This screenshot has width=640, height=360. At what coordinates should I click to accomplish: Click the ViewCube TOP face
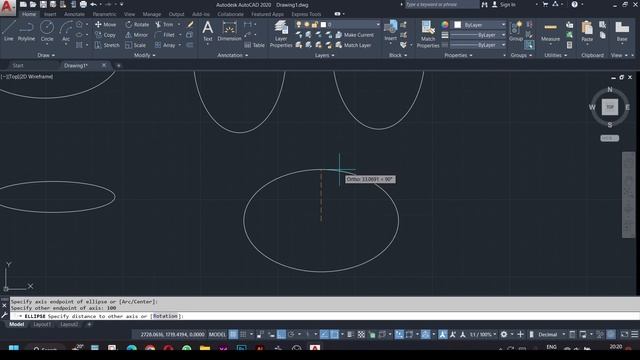click(x=610, y=107)
